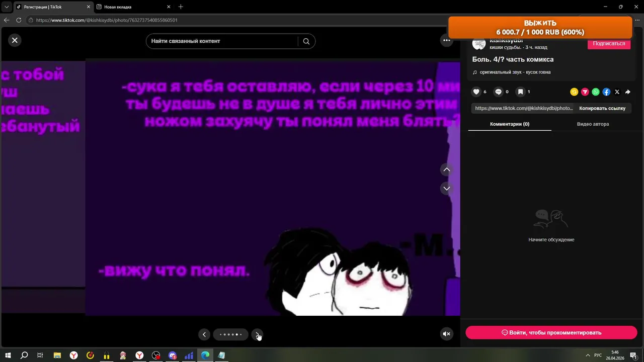Click the 'Найти связанный контент' search field
The width and height of the screenshot is (644, 362).
point(222,41)
